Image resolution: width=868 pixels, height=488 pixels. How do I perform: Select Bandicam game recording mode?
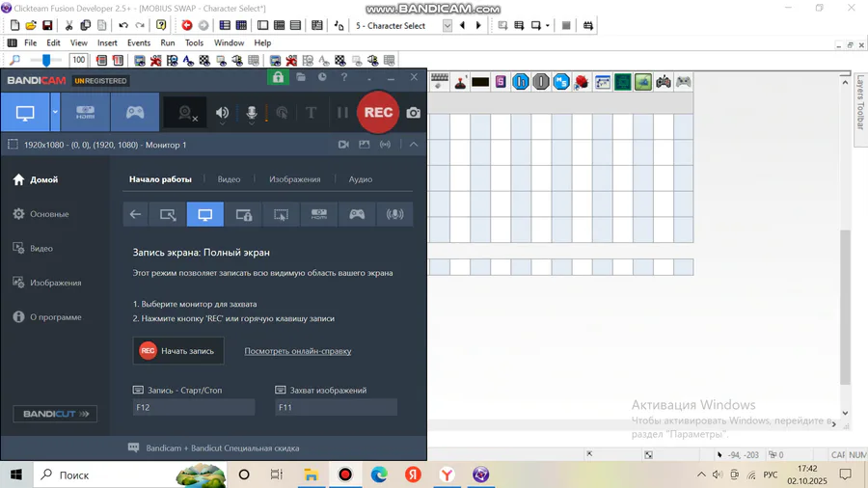[x=134, y=112]
